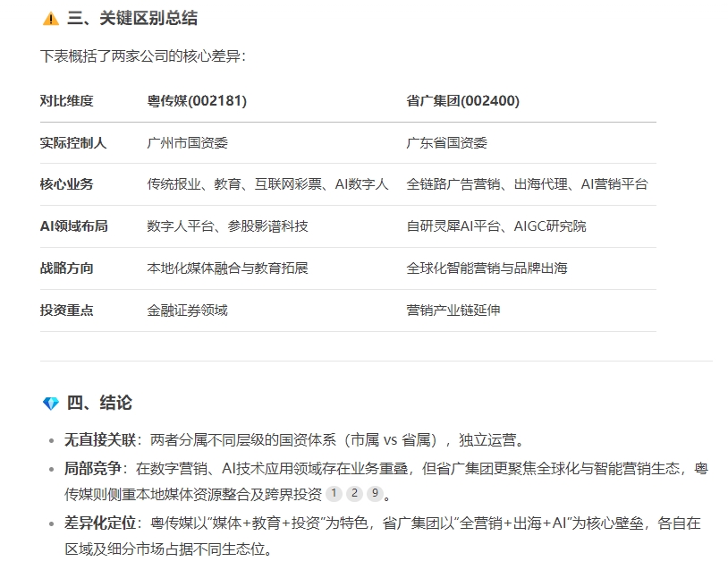This screenshot has width=728, height=570.
Task: Click table header 省广集团(002400)
Action: click(463, 101)
